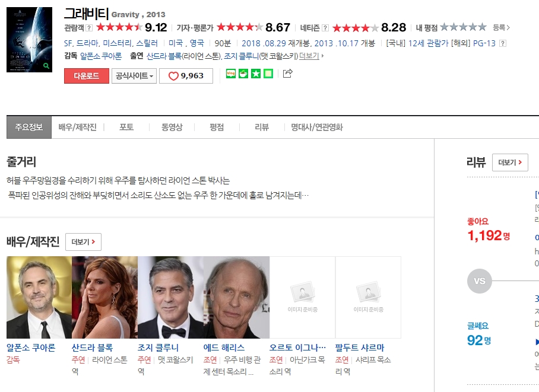Screen dimensions: 539x392
Task: Click the 기자·평론가 score 8.67
Action: (x=278, y=27)
